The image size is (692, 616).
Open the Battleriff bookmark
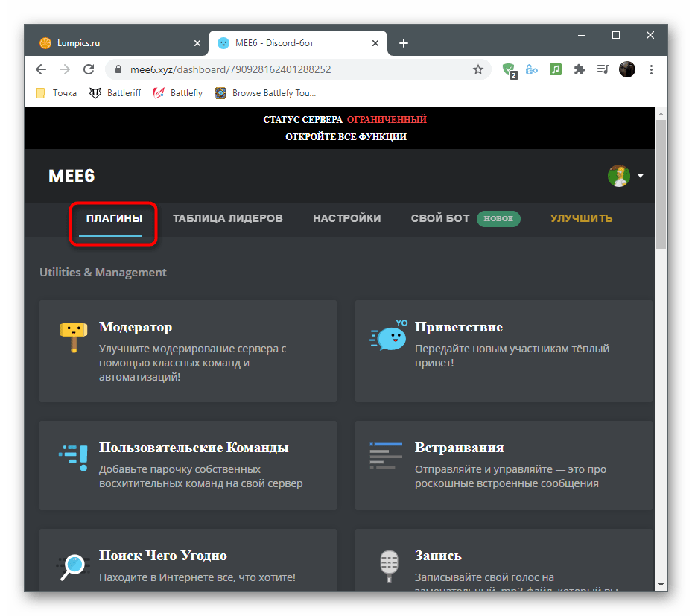tap(116, 93)
